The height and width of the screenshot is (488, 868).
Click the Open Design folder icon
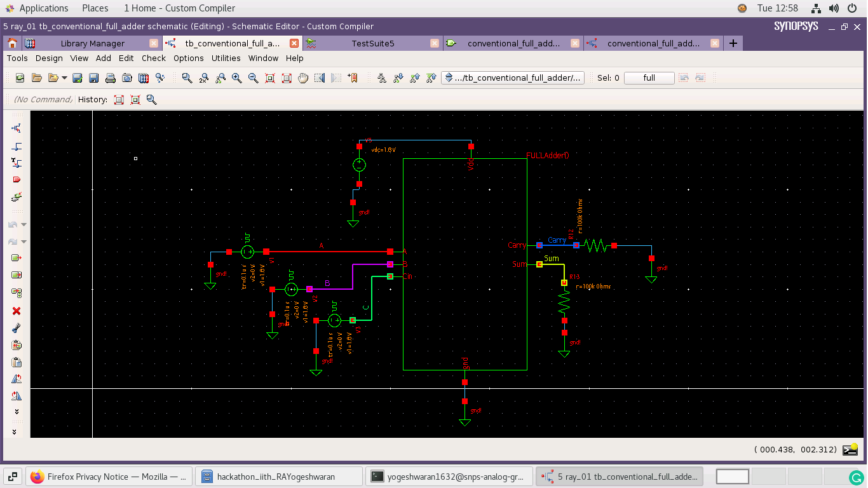[x=36, y=78]
